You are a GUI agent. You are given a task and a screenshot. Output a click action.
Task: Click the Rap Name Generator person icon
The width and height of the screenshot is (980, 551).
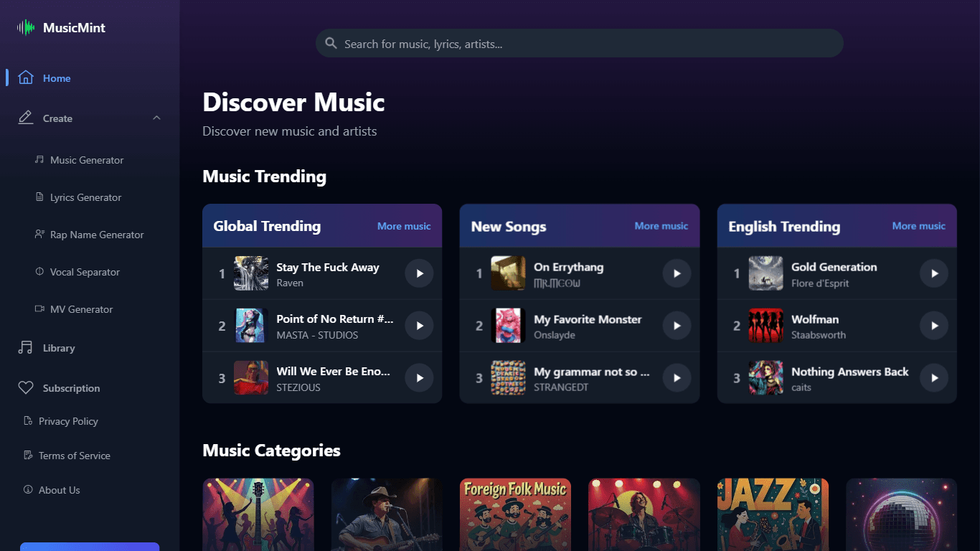tap(39, 234)
